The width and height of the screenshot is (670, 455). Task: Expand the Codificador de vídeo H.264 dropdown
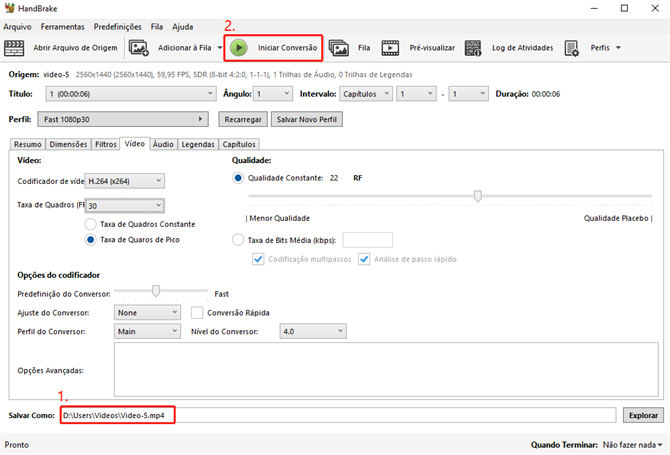(x=125, y=181)
